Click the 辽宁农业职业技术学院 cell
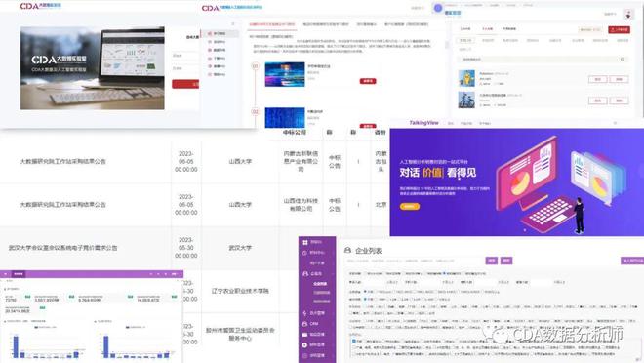Screen dimensions: 644x363 [x=240, y=291]
